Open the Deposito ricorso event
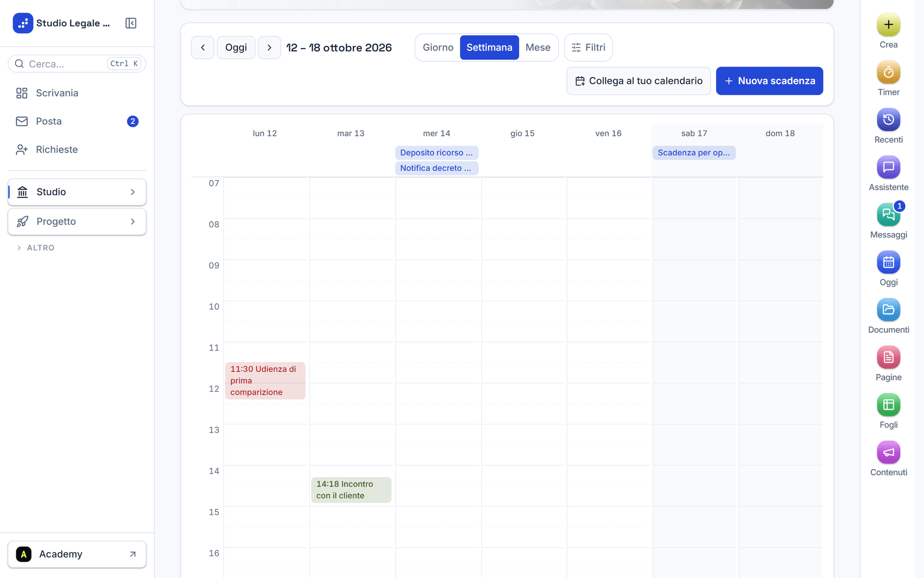924x578 pixels. [436, 153]
